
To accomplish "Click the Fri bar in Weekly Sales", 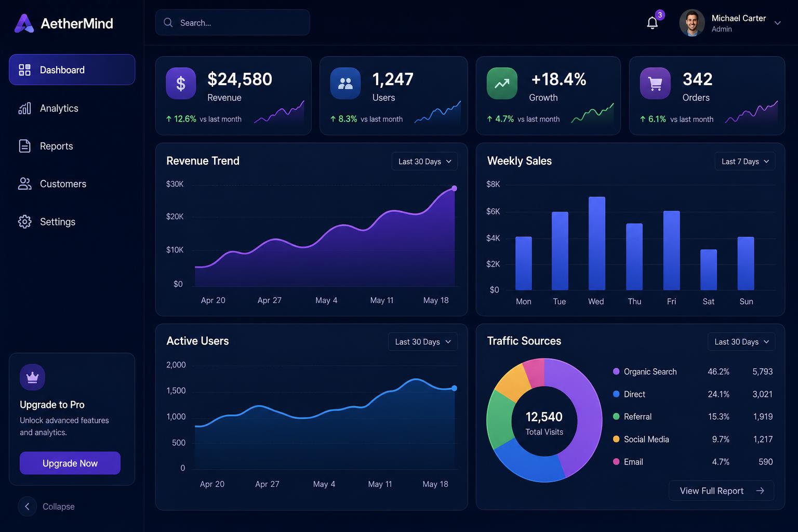I will tap(671, 250).
